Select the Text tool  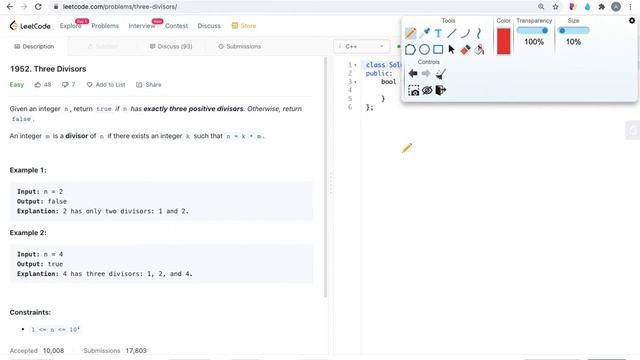(438, 33)
